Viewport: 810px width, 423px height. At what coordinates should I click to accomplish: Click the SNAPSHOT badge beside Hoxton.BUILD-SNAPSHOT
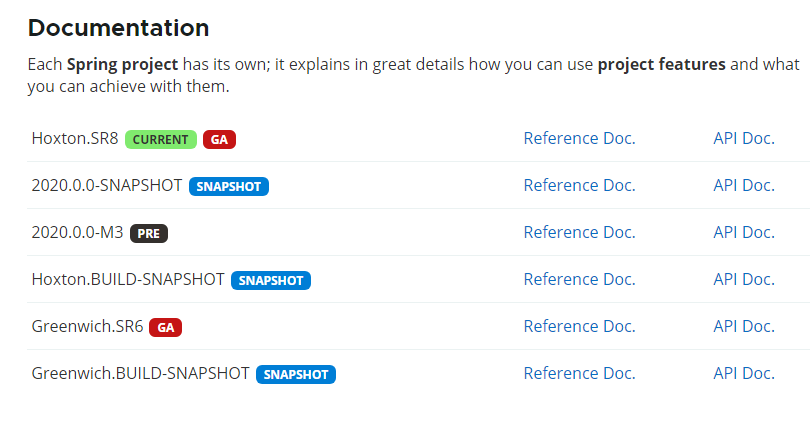pyautogui.click(x=271, y=280)
